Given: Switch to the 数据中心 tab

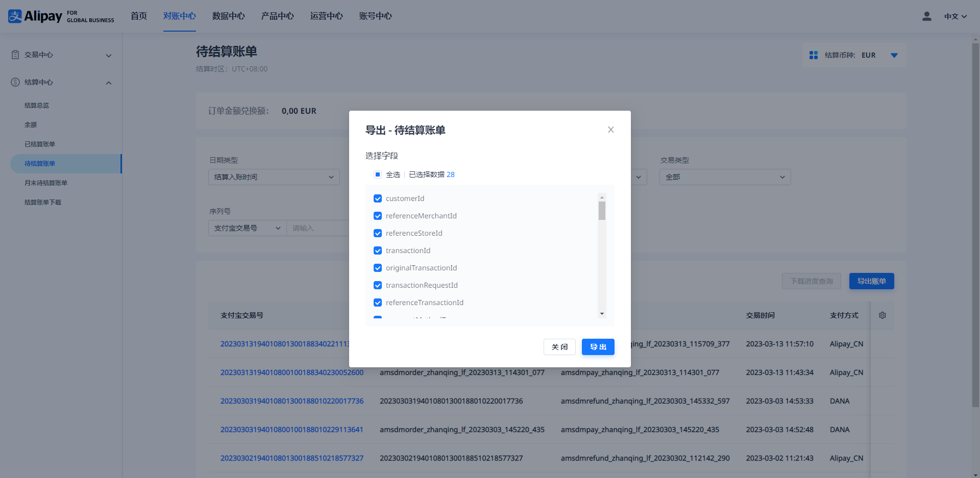Looking at the screenshot, I should (x=228, y=16).
